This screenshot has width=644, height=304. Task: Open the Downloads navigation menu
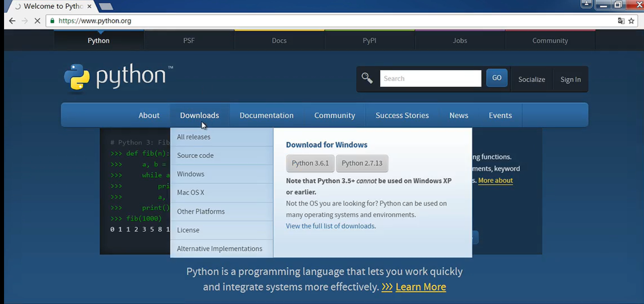click(199, 115)
